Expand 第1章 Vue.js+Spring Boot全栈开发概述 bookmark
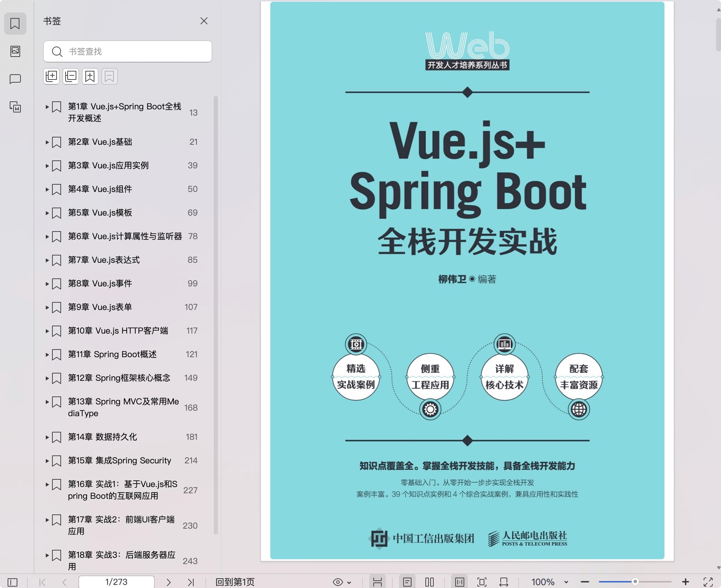This screenshot has height=588, width=721. (47, 107)
